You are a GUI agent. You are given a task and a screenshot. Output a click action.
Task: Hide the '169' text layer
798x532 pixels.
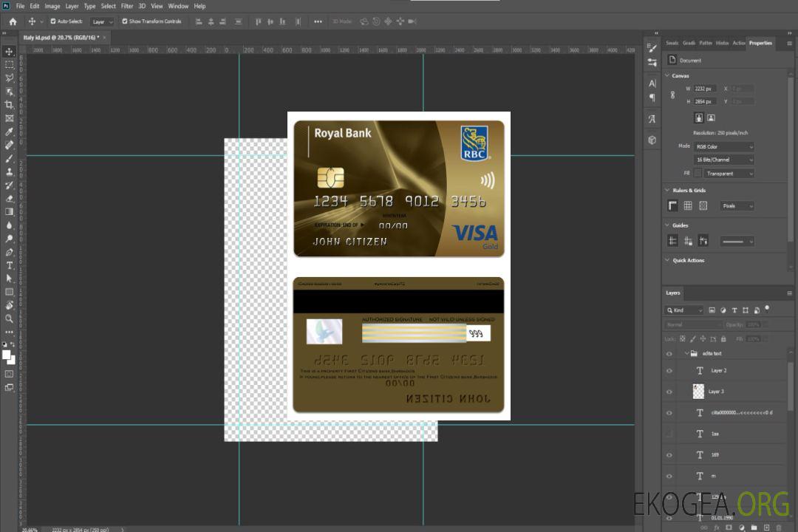pyautogui.click(x=669, y=455)
